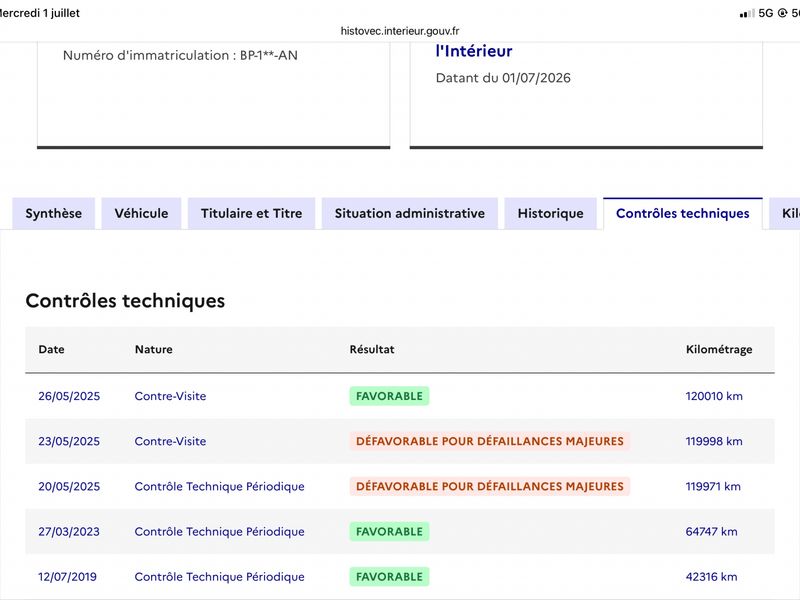
Task: Click the date 26/05/2025
Action: (69, 396)
